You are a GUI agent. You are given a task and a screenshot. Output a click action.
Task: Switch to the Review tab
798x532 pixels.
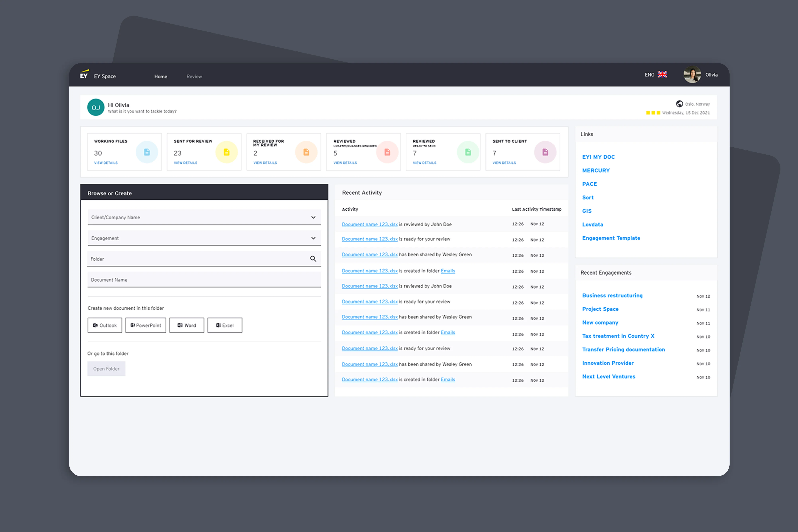[194, 77]
